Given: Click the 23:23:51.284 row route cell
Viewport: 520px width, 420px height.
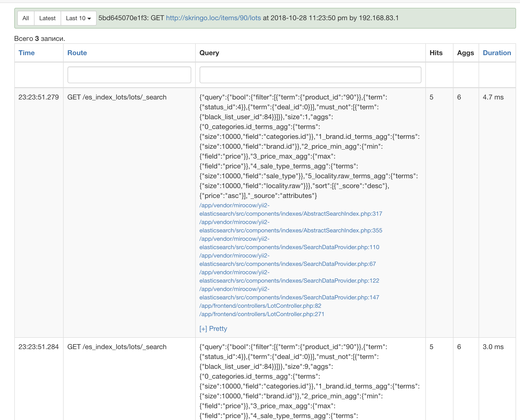Looking at the screenshot, I should (117, 347).
